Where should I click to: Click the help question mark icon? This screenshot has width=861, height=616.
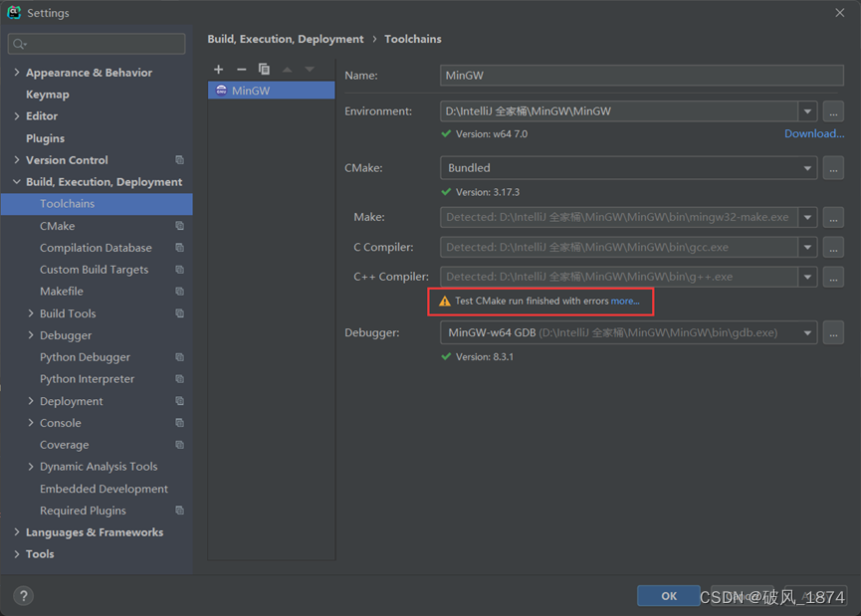tap(23, 596)
